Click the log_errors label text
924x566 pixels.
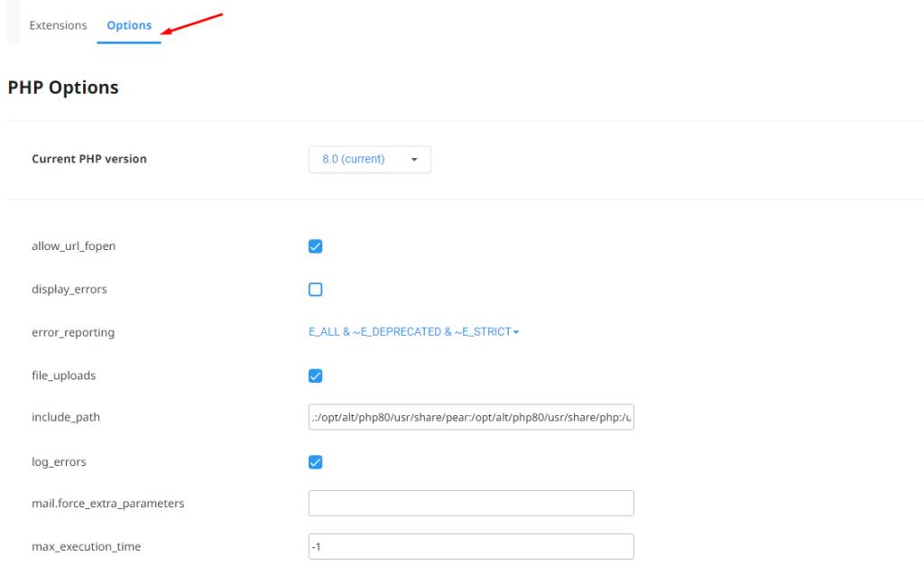(x=60, y=462)
